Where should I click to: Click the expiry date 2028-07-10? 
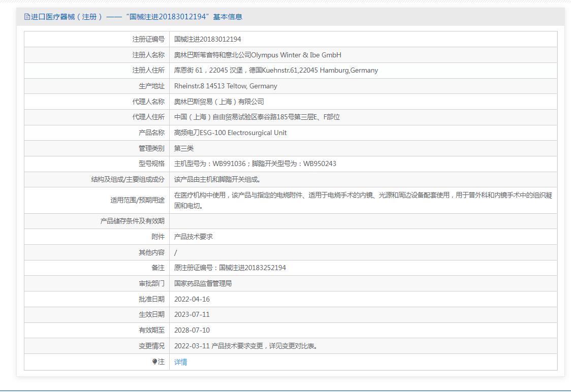pos(192,330)
